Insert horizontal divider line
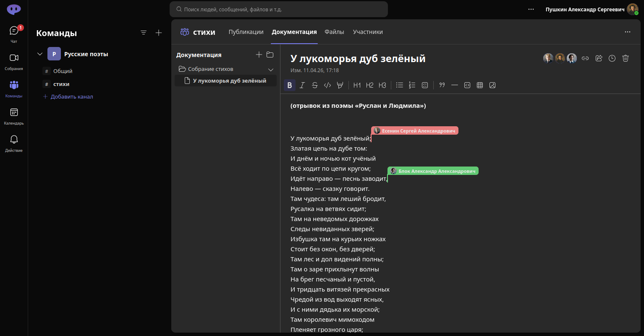The height and width of the screenshot is (336, 644). (x=455, y=85)
